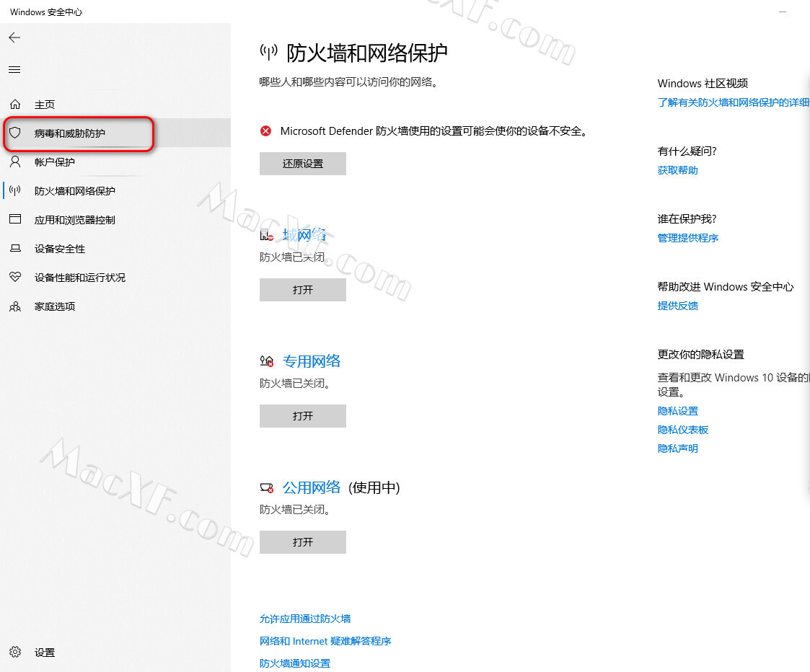The image size is (810, 672).
Task: Click 打开 under 域网络
Action: pyautogui.click(x=303, y=290)
